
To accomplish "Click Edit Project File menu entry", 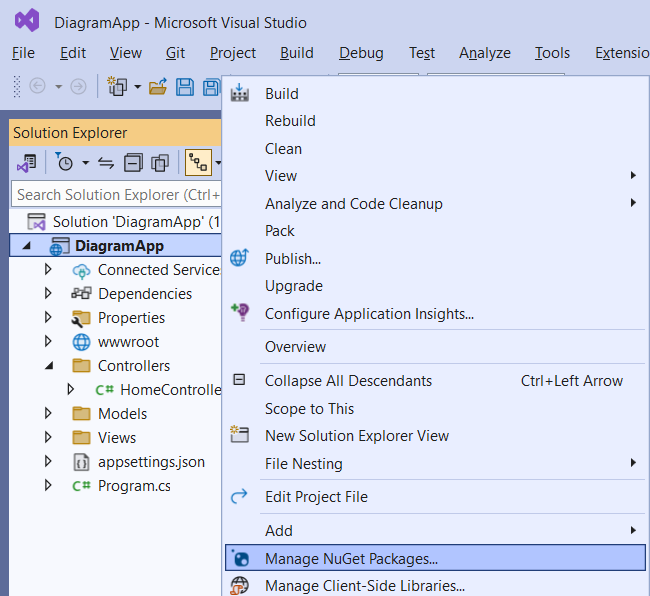I will coord(316,497).
